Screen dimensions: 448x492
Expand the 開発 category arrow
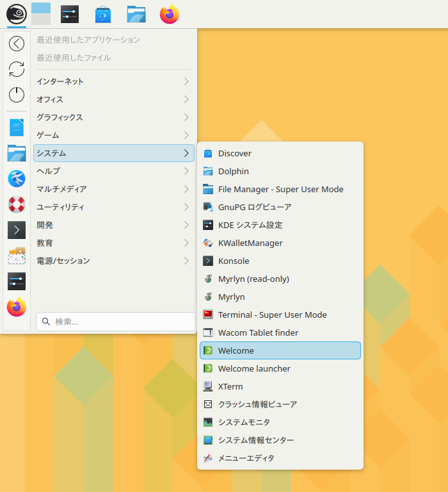pos(186,225)
